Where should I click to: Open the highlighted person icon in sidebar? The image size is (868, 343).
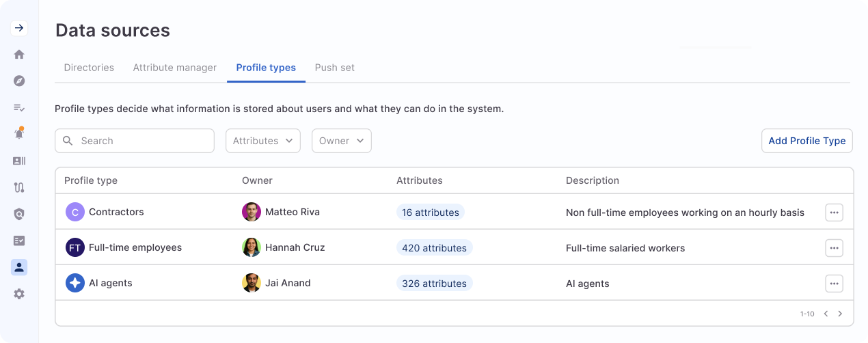click(x=19, y=267)
